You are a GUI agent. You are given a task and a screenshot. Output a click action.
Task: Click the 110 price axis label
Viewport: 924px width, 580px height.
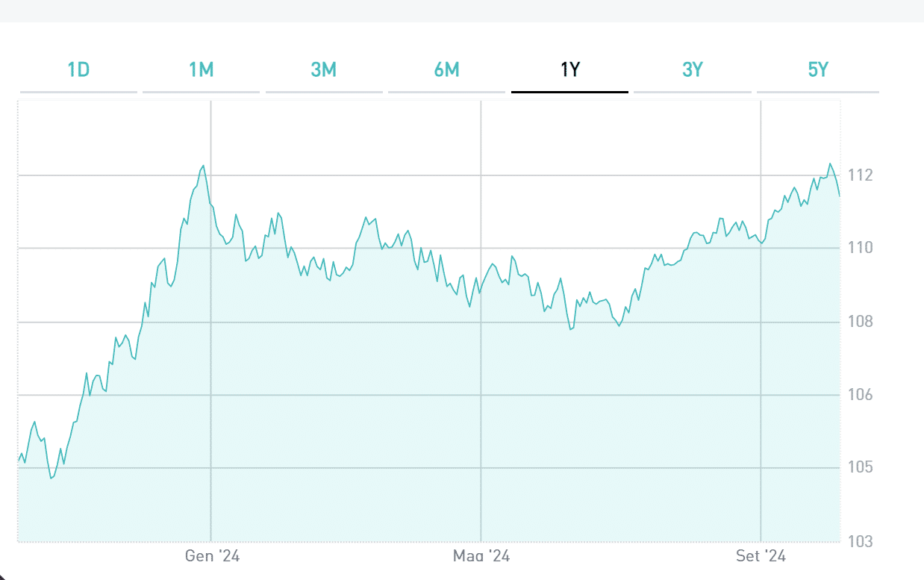[862, 249]
